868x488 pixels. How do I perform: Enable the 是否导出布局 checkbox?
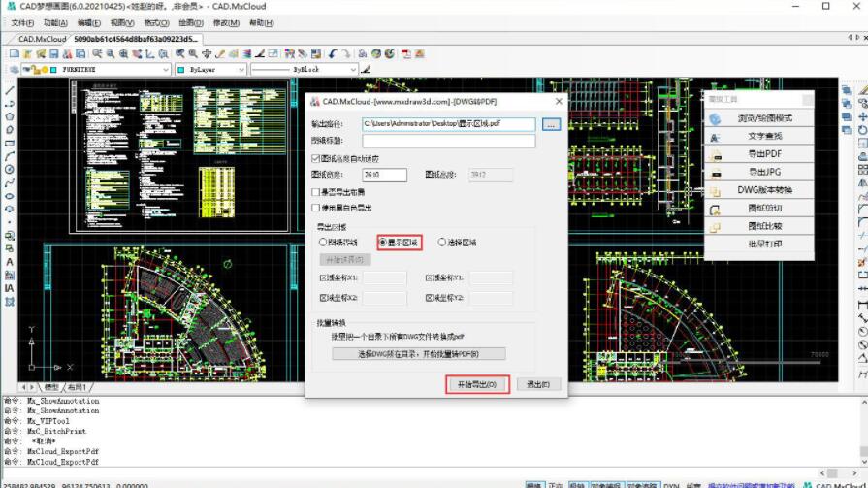315,193
